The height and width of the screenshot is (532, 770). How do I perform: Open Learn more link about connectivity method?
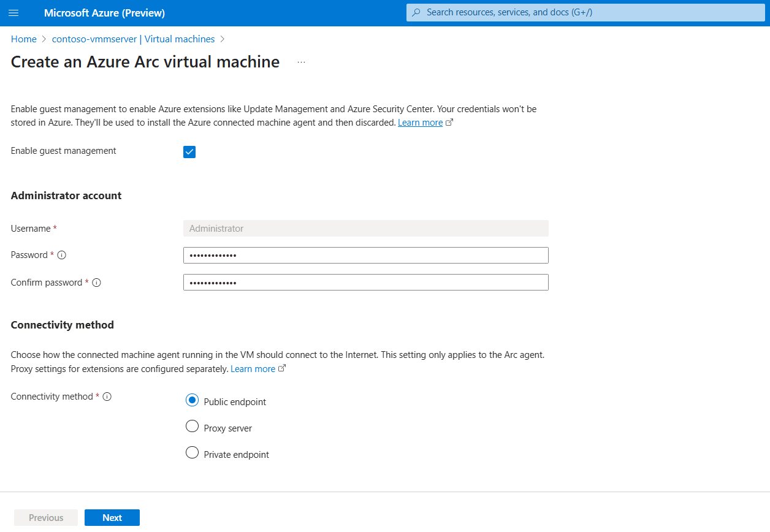coord(253,369)
